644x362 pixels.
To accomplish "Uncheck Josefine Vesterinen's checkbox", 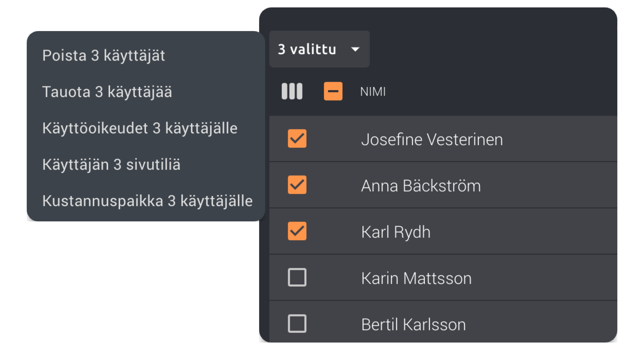I will pyautogui.click(x=297, y=138).
